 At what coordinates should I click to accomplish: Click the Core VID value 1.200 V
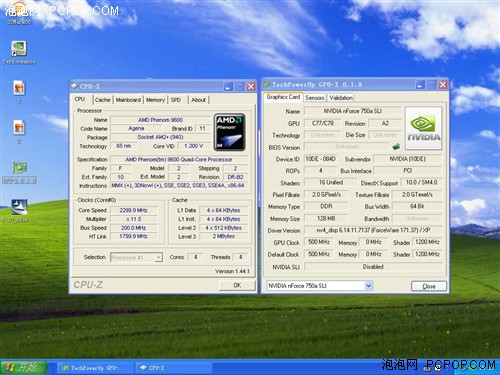pos(194,146)
